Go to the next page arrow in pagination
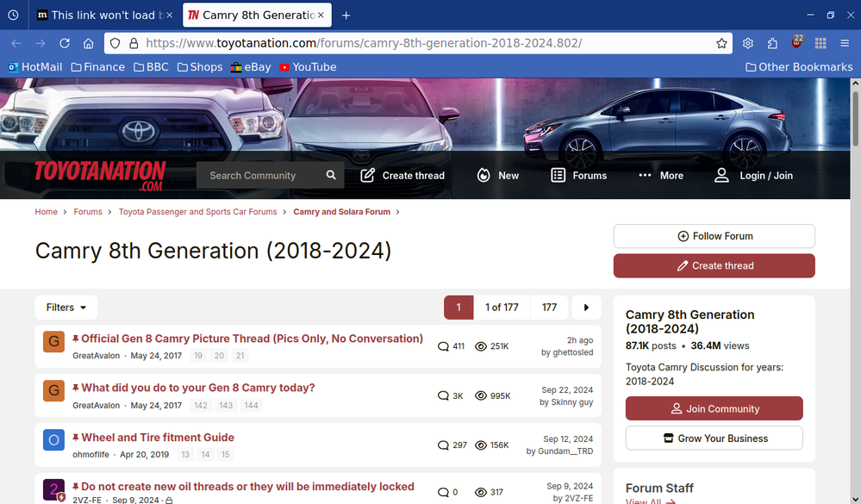 586,308
